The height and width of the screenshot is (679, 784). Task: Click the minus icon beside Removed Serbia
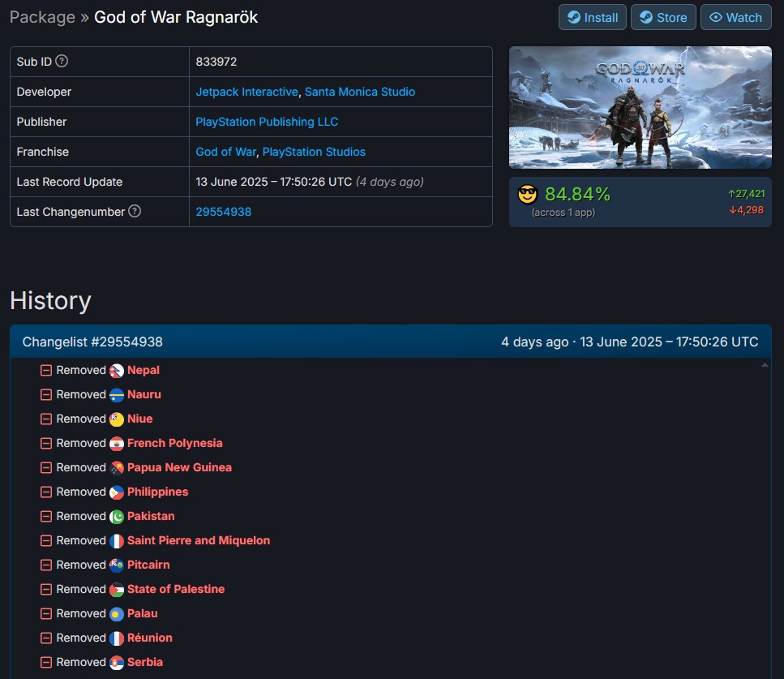[46, 663]
